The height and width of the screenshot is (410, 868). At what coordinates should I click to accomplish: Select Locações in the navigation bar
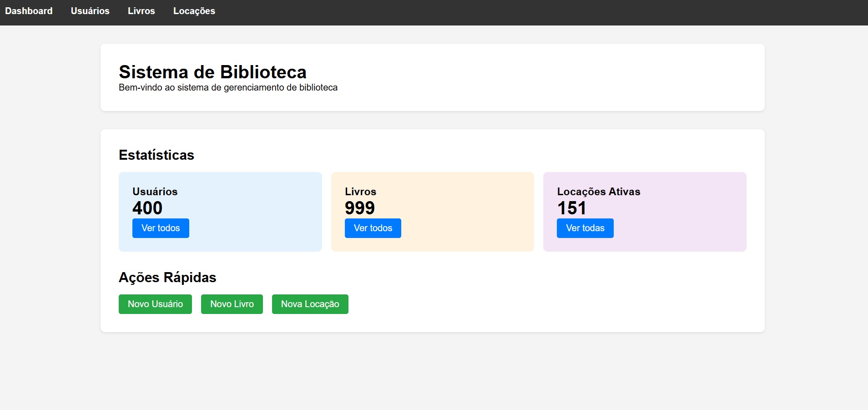point(194,11)
